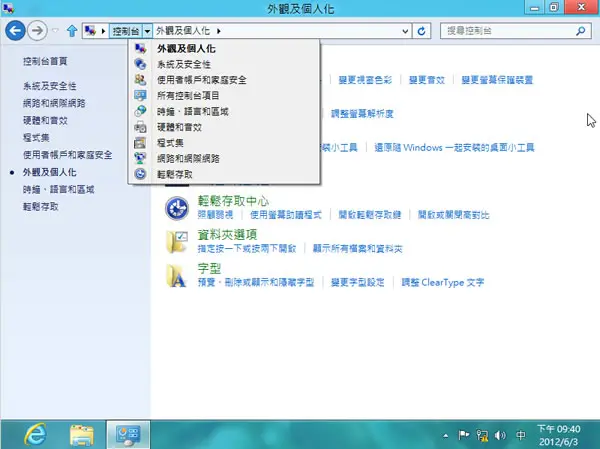Click the back arrow navigation button
This screenshot has height=449, width=600.
coord(15,31)
